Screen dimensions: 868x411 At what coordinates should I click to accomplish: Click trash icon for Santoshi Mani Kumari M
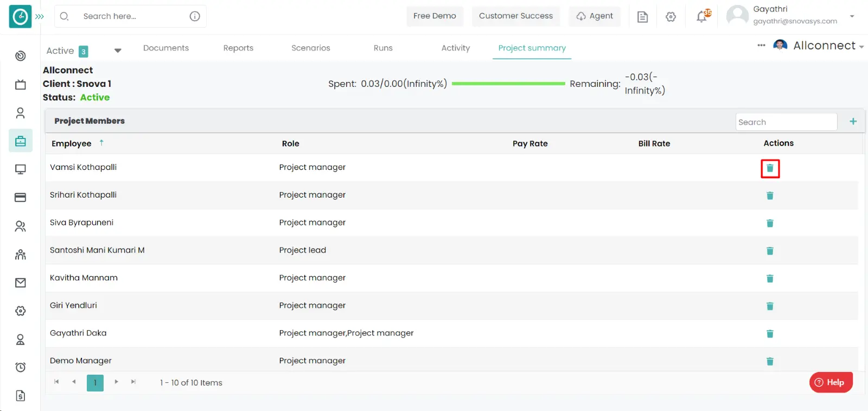770,251
